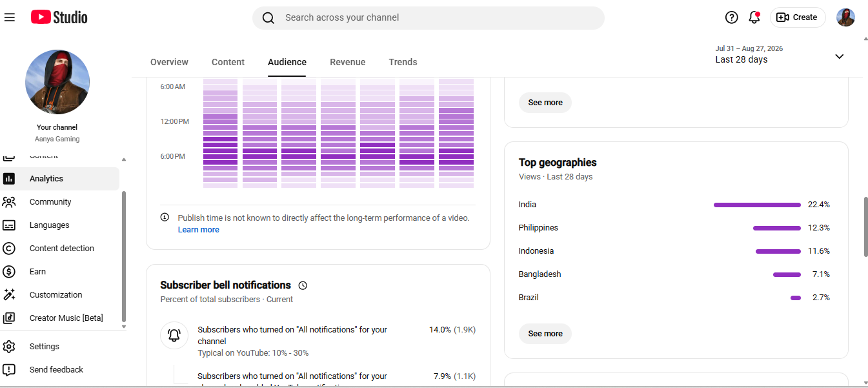
Task: Click the Indonesia views bar
Action: (778, 251)
